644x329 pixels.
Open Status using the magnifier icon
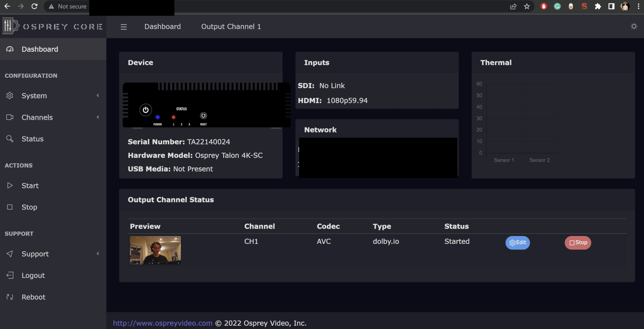10,139
